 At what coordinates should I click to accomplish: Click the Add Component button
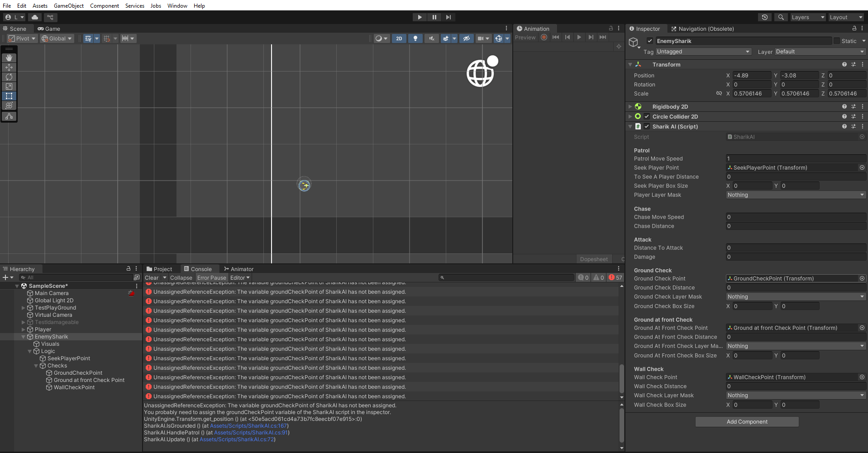coord(746,421)
